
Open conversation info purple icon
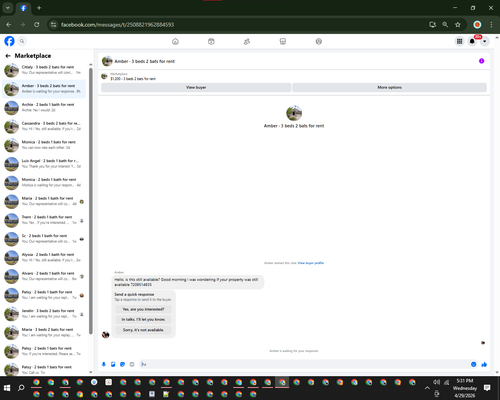(481, 61)
